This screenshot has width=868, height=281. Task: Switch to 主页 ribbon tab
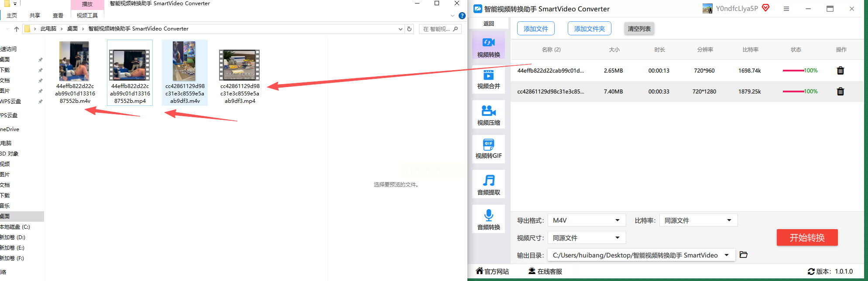click(12, 16)
